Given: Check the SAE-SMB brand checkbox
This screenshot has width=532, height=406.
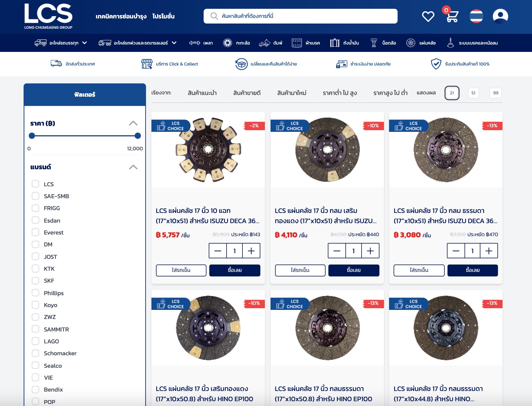Looking at the screenshot, I should (x=35, y=196).
